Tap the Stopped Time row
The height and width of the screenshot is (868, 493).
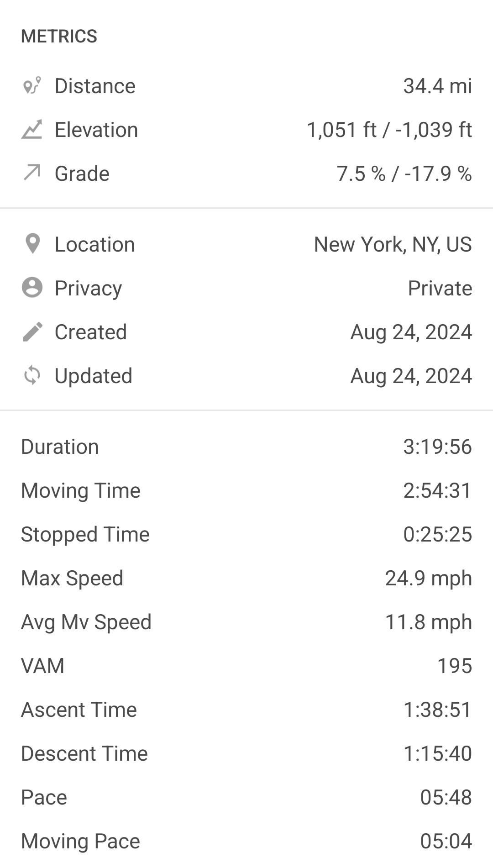point(246,534)
